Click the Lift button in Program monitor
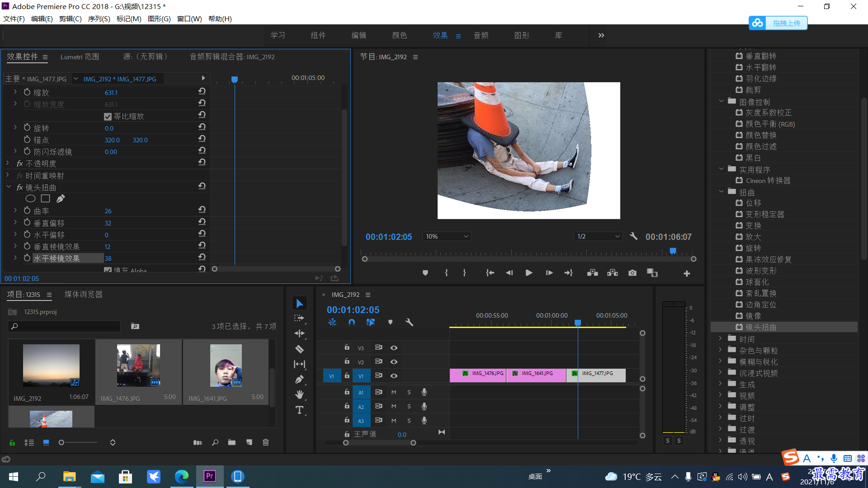Image resolution: width=868 pixels, height=488 pixels. click(x=593, y=273)
